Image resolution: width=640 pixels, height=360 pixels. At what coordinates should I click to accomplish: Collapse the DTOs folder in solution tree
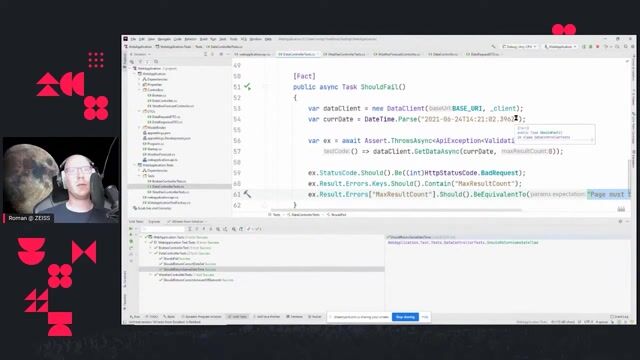[x=139, y=111]
